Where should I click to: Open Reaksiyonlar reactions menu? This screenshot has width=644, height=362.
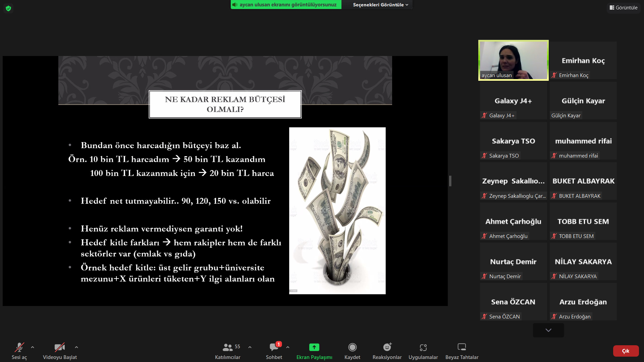point(387,351)
